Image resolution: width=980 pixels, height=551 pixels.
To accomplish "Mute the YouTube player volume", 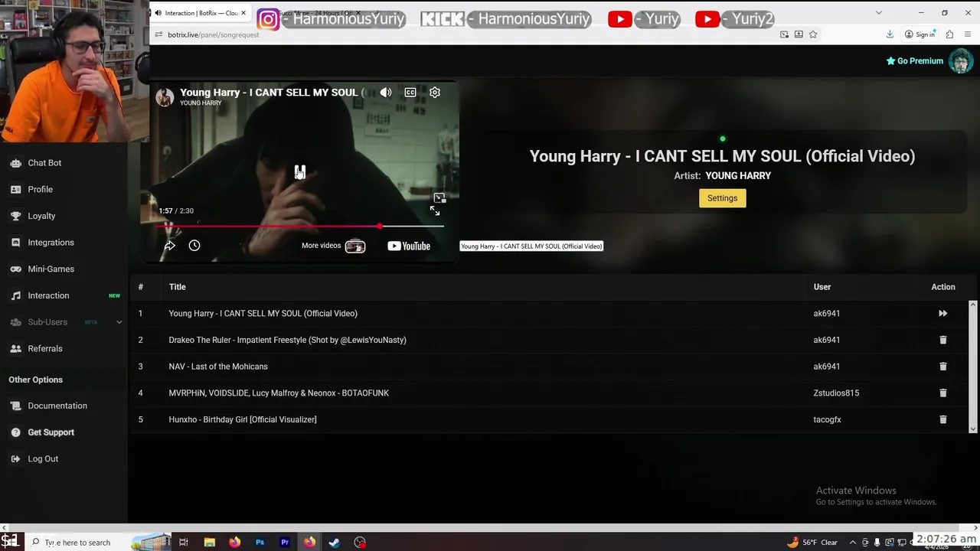I will (386, 93).
